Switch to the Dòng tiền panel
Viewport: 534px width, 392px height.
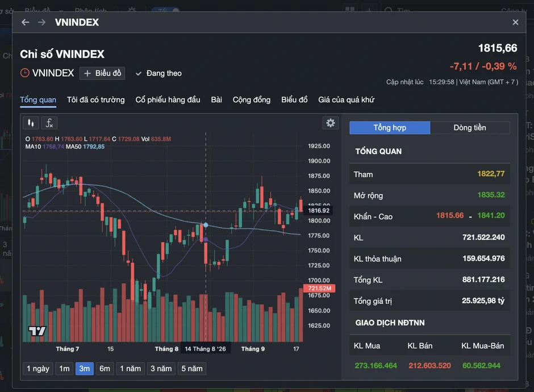click(470, 128)
